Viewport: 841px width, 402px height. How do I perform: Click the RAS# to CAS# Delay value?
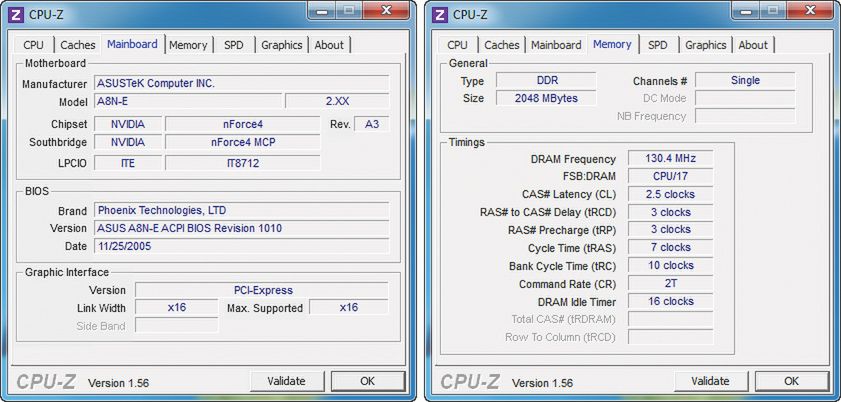point(670,212)
